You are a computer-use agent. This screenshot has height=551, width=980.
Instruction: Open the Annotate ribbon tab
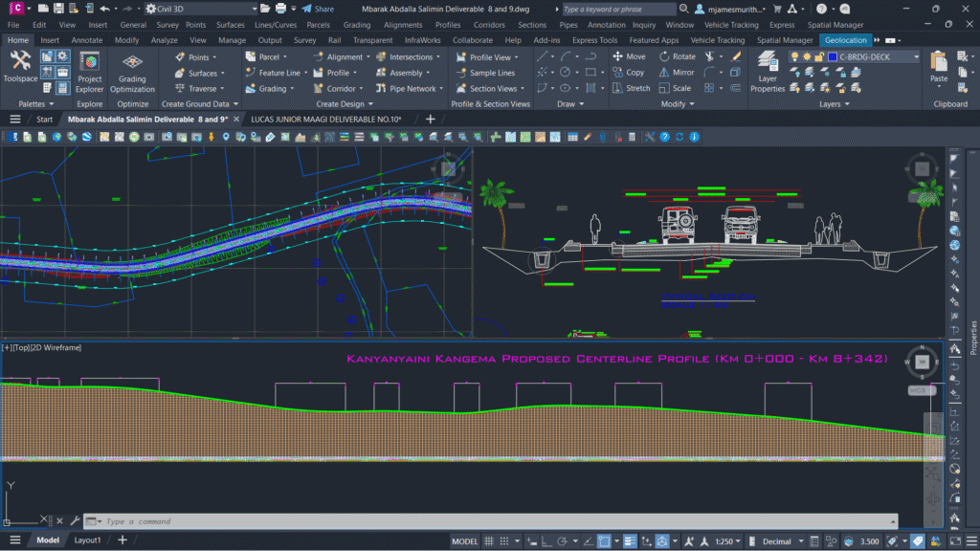(87, 41)
